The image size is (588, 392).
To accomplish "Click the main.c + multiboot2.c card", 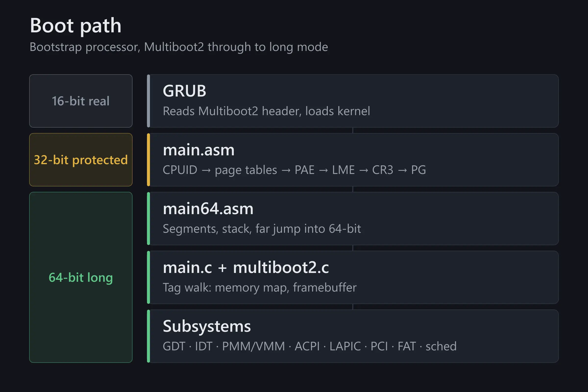I will (353, 277).
